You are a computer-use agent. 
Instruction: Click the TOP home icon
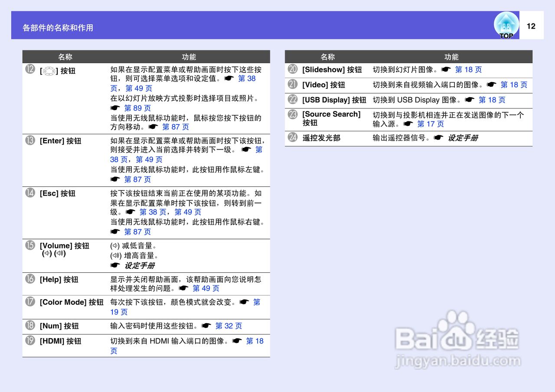pyautogui.click(x=506, y=25)
